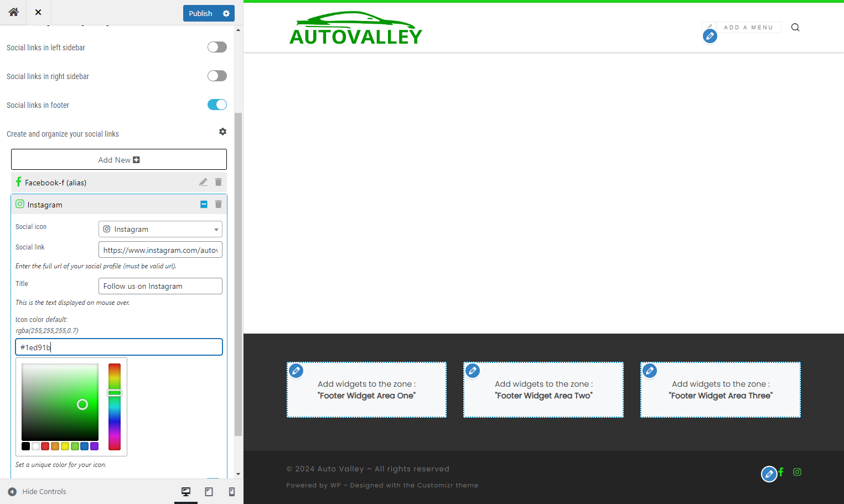The height and width of the screenshot is (504, 844).
Task: Click the Customizr theme link in footer
Action: click(448, 485)
